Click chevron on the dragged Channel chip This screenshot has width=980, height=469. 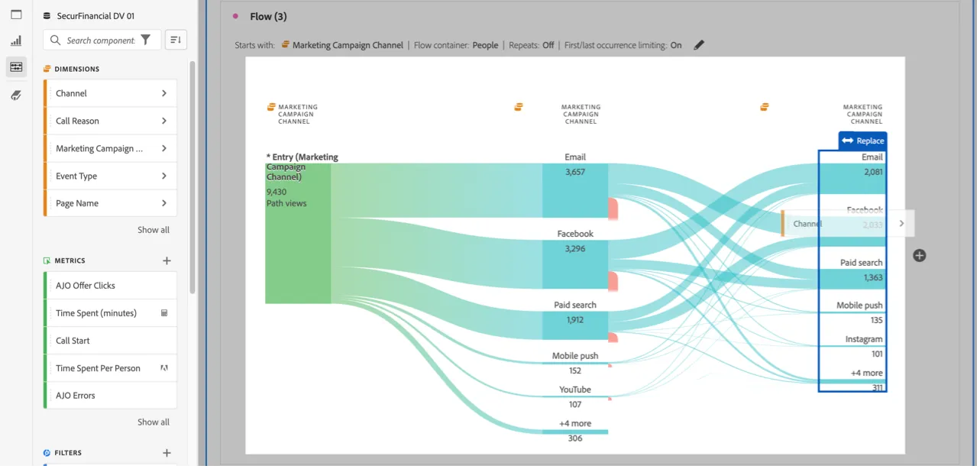(901, 224)
